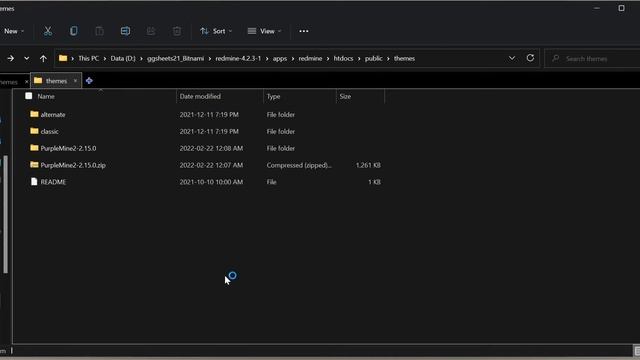Open the See more three-dots menu
This screenshot has height=360, width=640.
[x=304, y=31]
